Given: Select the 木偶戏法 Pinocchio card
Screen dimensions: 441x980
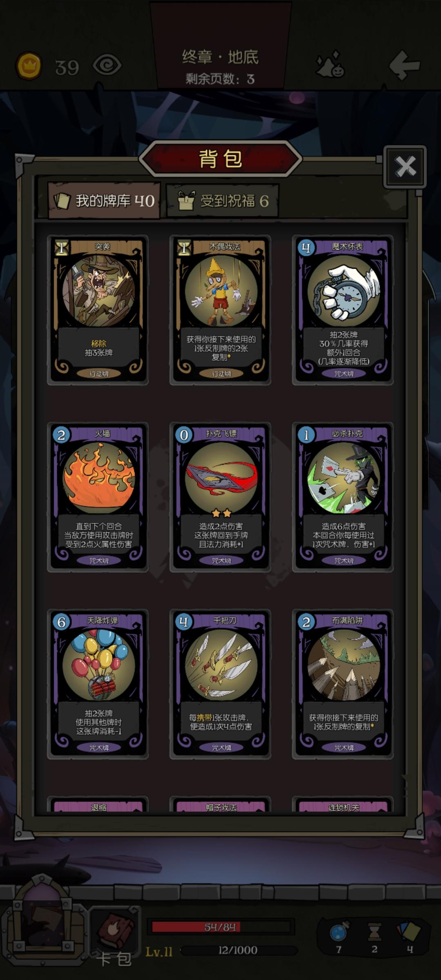Looking at the screenshot, I should 220,310.
